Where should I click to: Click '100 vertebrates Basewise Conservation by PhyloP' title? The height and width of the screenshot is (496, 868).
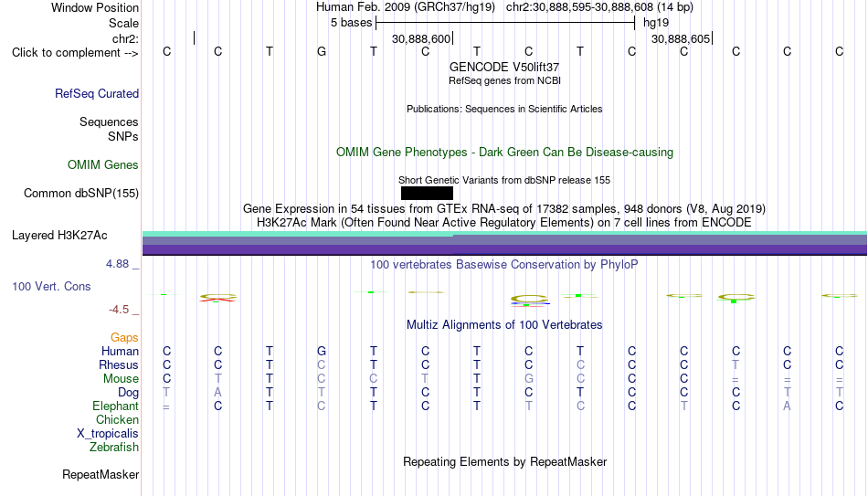click(504, 265)
